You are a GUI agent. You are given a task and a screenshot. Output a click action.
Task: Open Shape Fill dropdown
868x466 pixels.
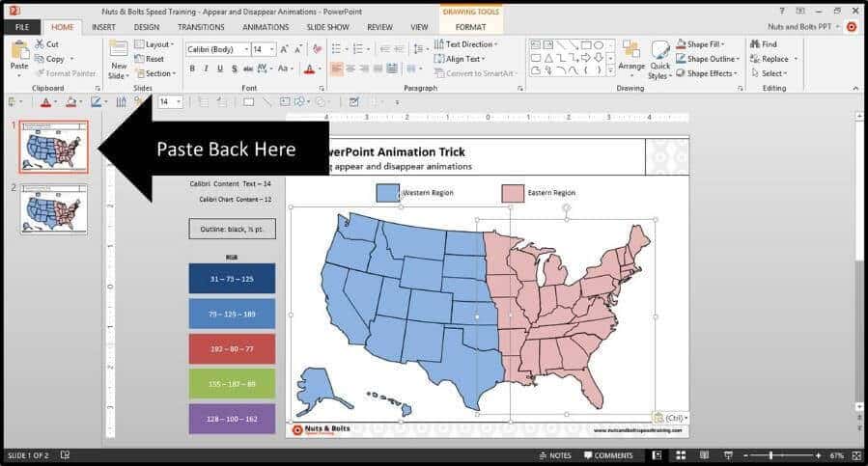(700, 44)
